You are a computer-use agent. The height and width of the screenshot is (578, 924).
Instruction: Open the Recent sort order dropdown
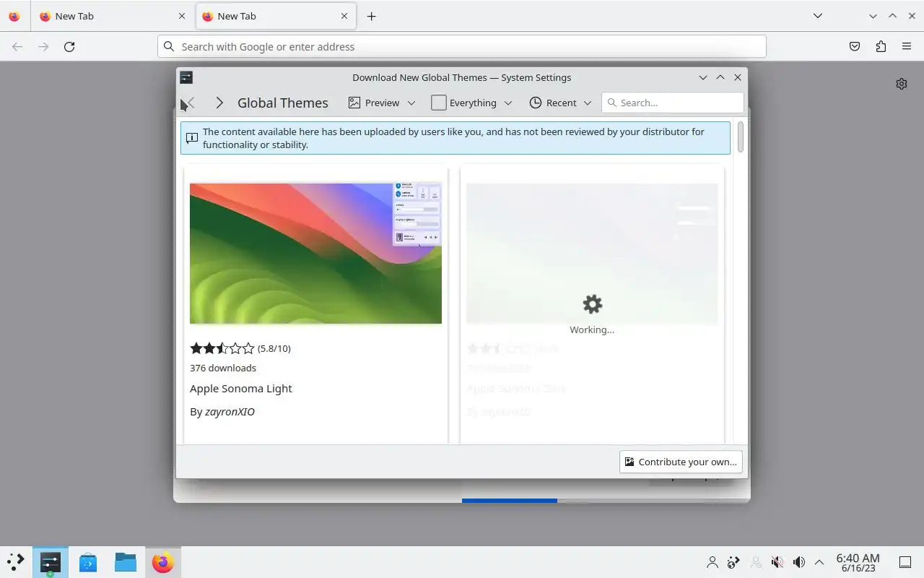coord(560,103)
